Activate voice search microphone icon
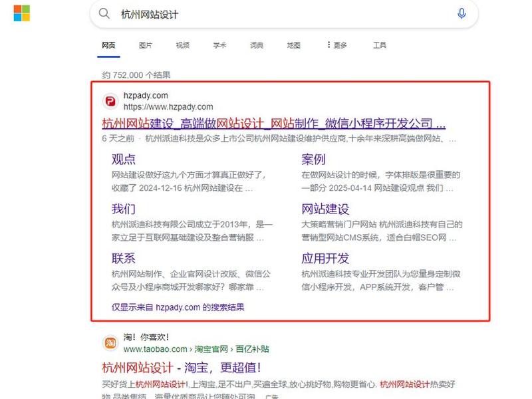 [x=462, y=13]
